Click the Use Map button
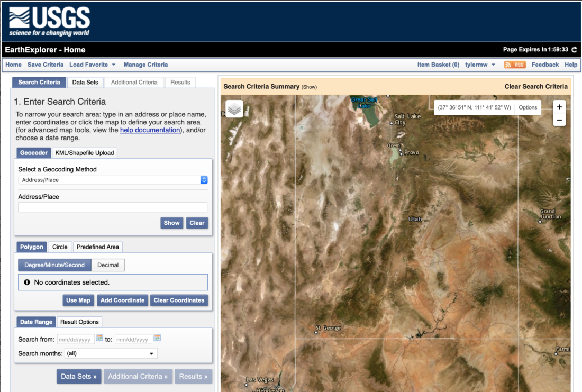 (x=78, y=300)
